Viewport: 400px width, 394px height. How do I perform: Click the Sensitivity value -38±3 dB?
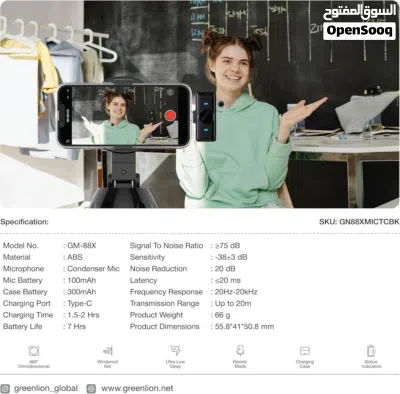(231, 257)
